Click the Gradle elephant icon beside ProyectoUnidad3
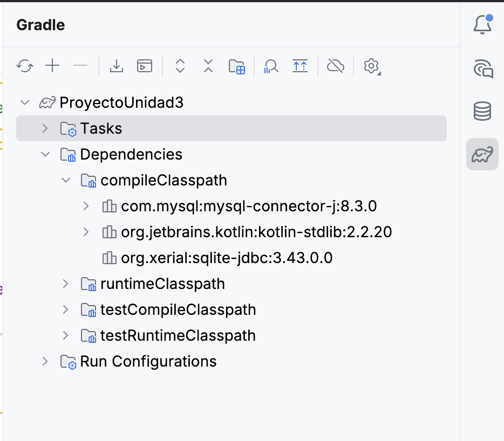This screenshot has height=441, width=504. click(x=47, y=103)
